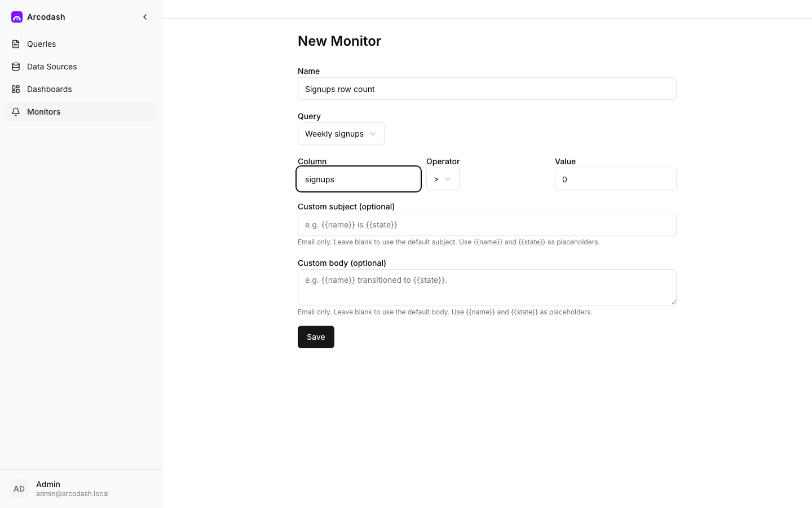Go to Data Sources

pyautogui.click(x=81, y=67)
